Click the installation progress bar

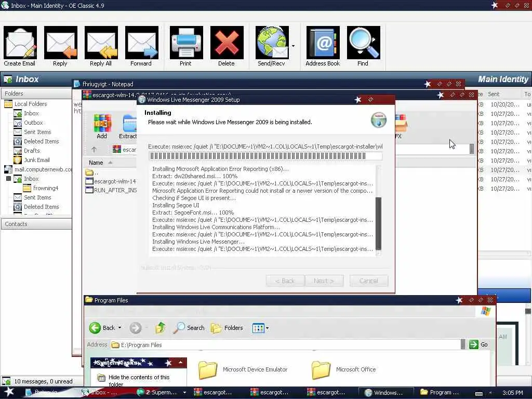coord(265,156)
